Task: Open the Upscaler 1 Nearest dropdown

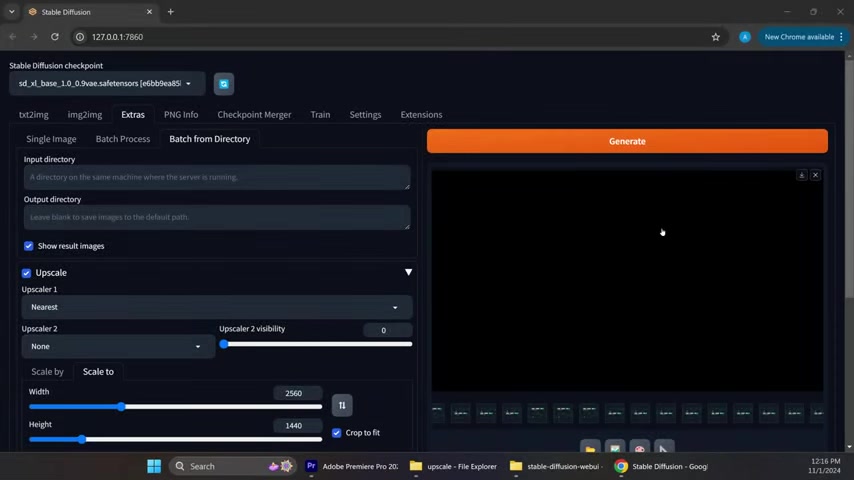Action: point(215,307)
